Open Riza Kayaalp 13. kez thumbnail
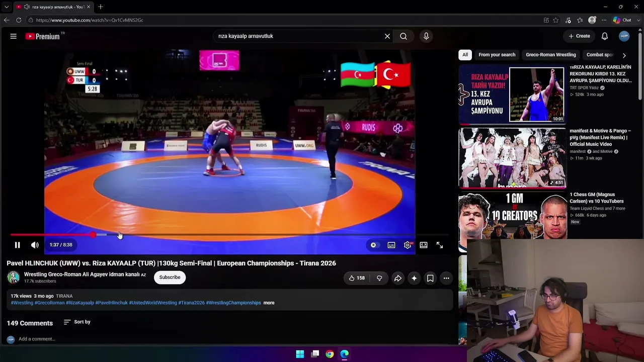The width and height of the screenshot is (644, 362). pyautogui.click(x=512, y=94)
